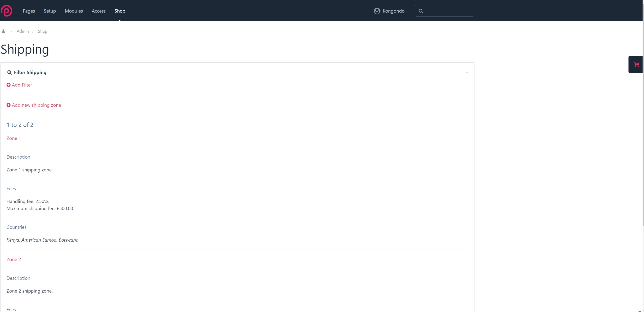Click the Add new shipping zone plus icon
Viewport: 644px width, 312px height.
pyautogui.click(x=8, y=105)
